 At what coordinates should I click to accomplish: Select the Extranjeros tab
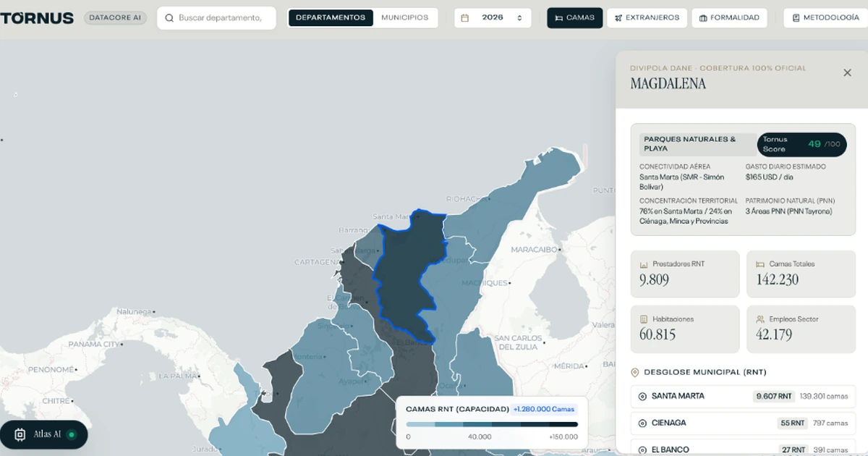(x=647, y=18)
